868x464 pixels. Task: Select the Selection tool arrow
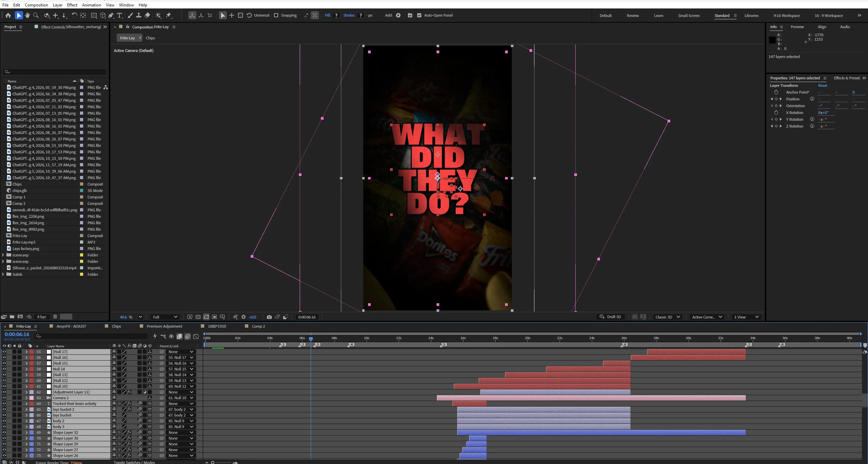point(19,15)
